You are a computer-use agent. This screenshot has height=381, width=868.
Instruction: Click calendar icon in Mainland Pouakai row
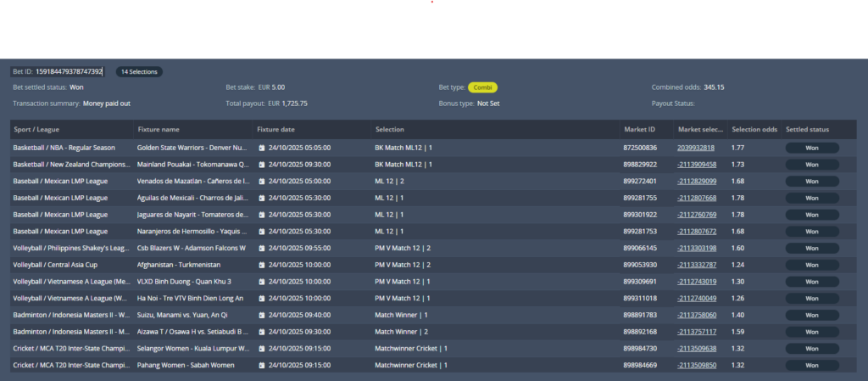click(x=262, y=165)
